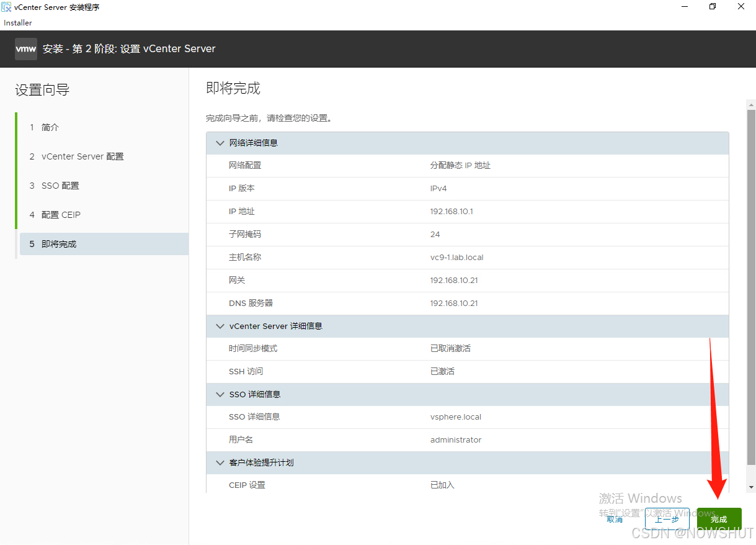Click the vCenter Server installer title icon
The width and height of the screenshot is (756, 545).
(7, 7)
